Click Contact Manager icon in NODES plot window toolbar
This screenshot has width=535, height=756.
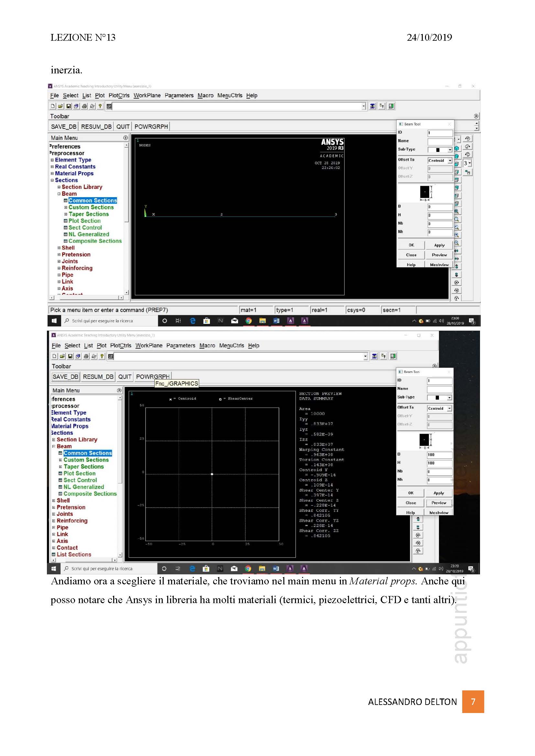point(391,106)
